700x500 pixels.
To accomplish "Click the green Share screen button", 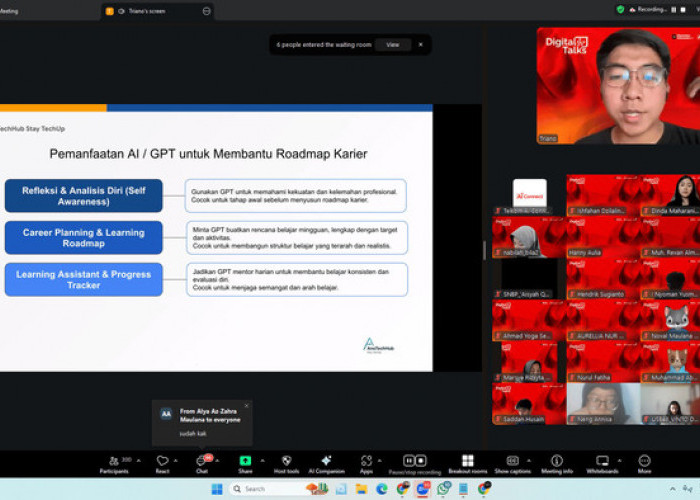I will coord(245,461).
